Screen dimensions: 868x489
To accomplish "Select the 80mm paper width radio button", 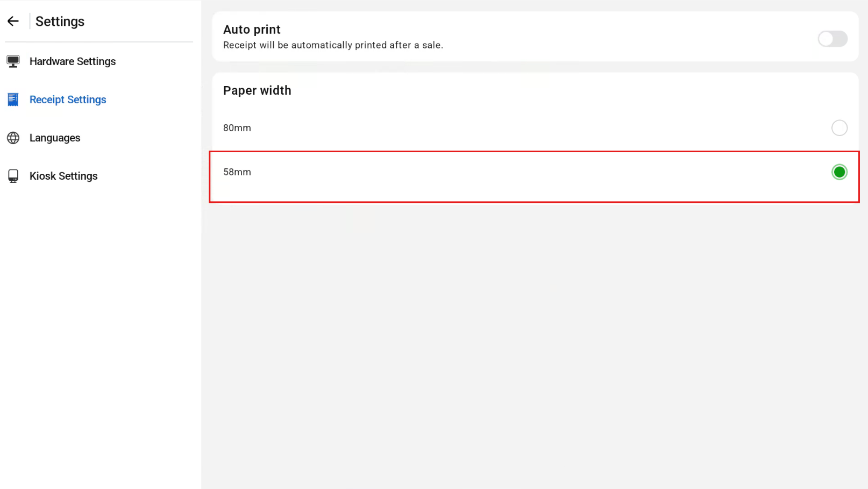I will coord(839,128).
